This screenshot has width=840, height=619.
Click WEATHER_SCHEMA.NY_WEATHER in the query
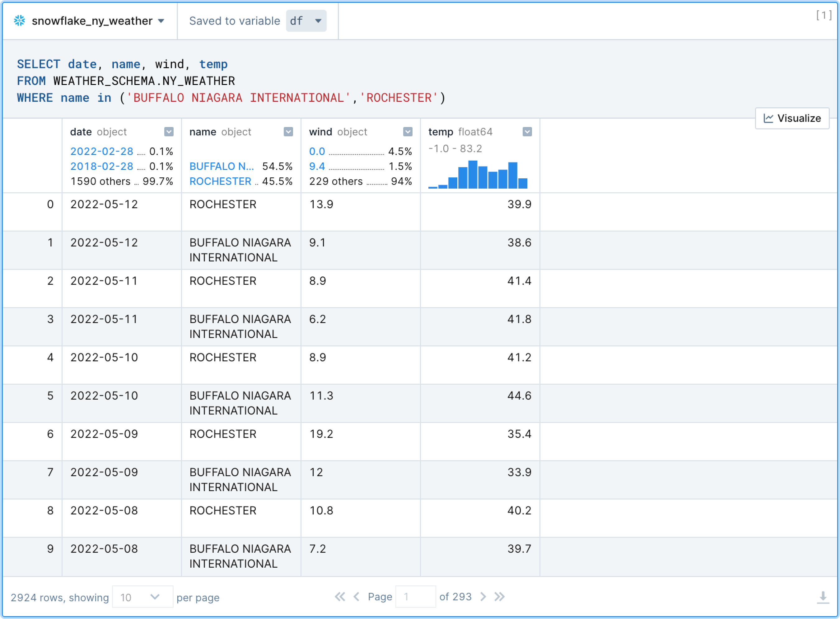click(x=144, y=81)
